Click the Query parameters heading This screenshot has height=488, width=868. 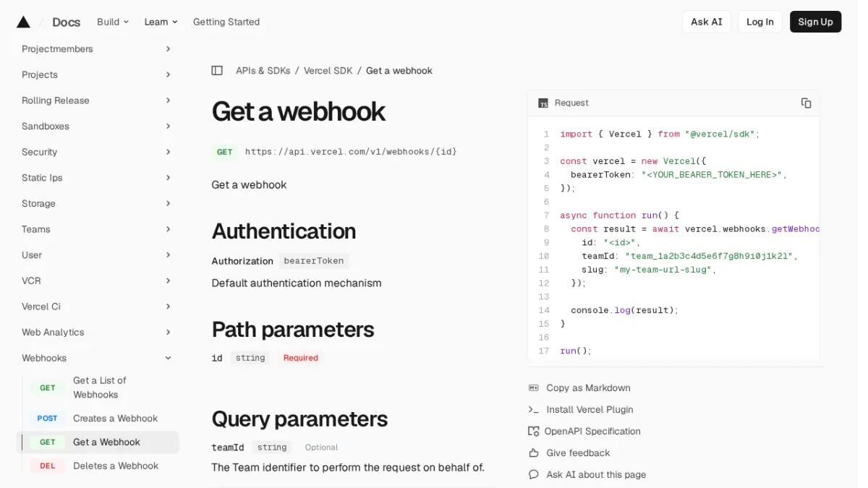pyautogui.click(x=299, y=419)
